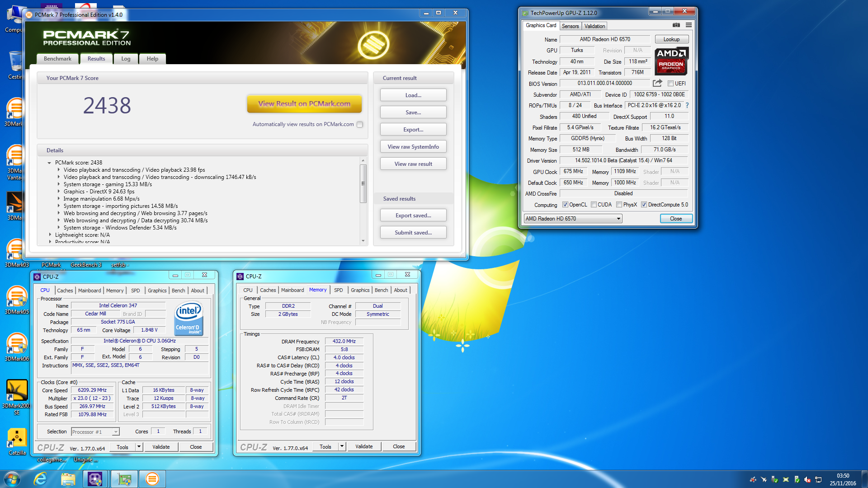
Task: Open the Validation tab in GPU-Z
Action: tap(594, 26)
